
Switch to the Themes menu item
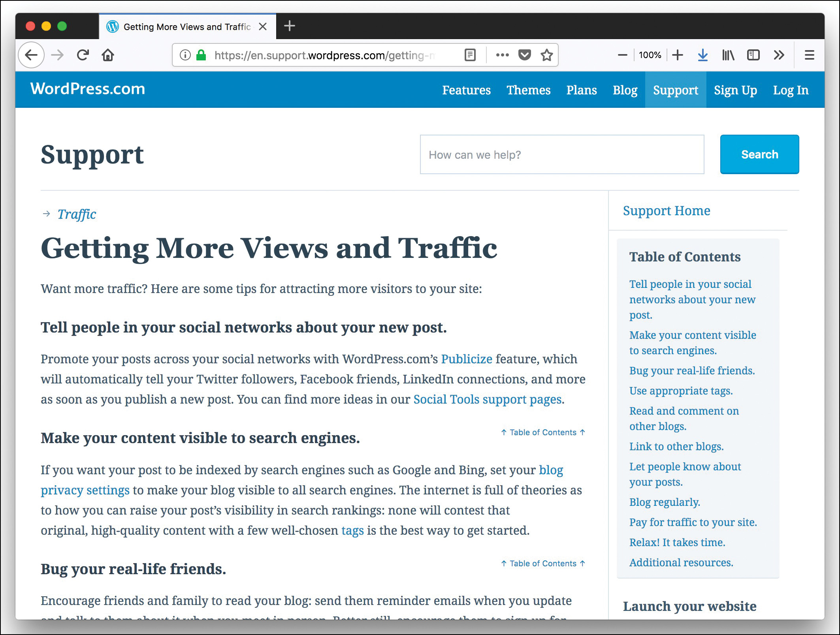point(529,90)
